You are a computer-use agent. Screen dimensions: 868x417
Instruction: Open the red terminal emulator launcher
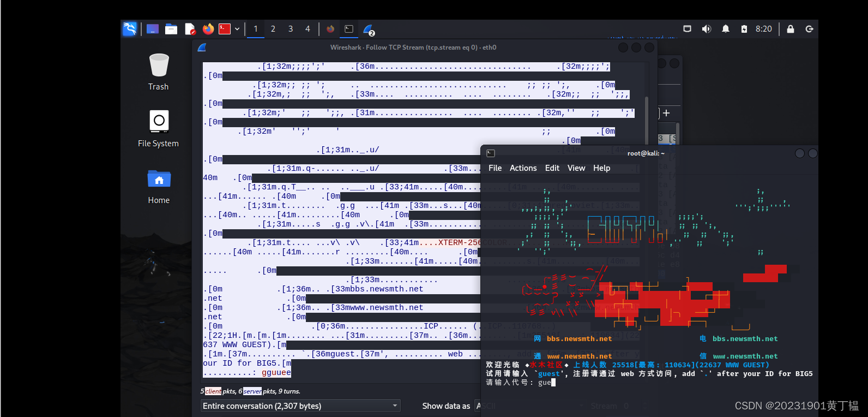pyautogui.click(x=225, y=29)
